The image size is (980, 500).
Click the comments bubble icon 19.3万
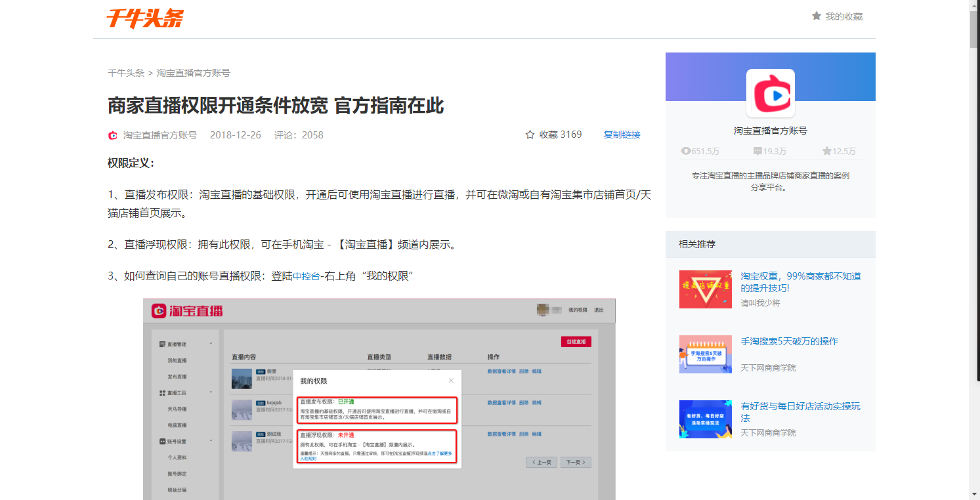[x=757, y=151]
